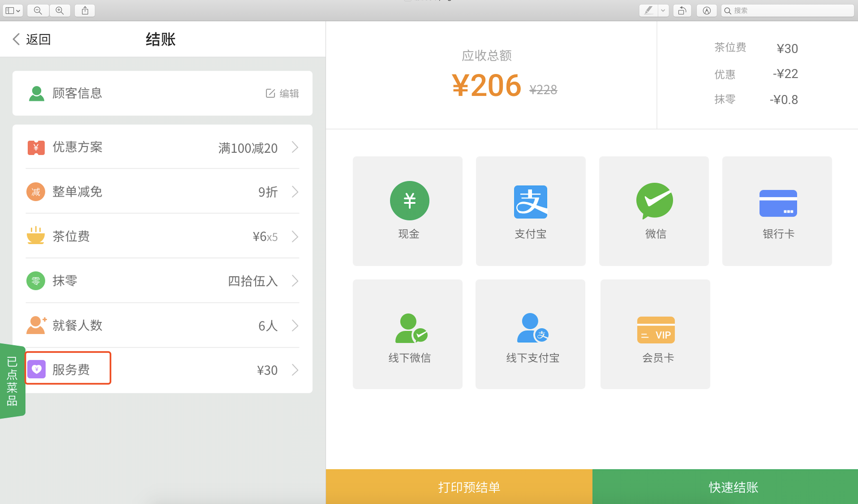This screenshot has height=504, width=858.
Task: Click the 四拾伍入 value text
Action: pos(253,281)
